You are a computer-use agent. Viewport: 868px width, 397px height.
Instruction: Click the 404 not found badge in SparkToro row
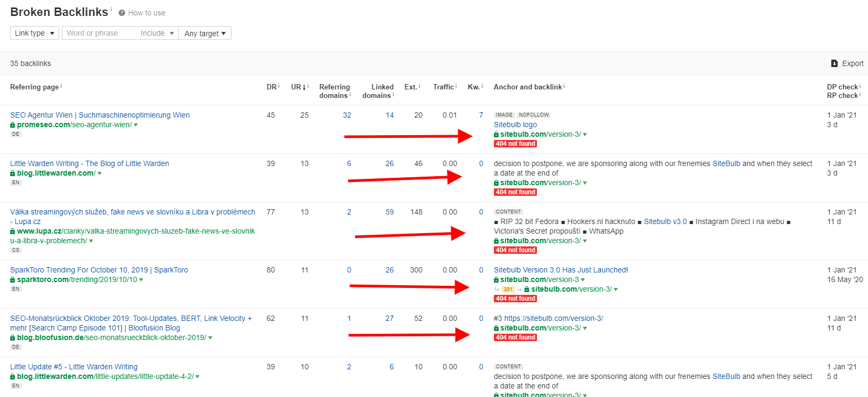[x=515, y=299]
